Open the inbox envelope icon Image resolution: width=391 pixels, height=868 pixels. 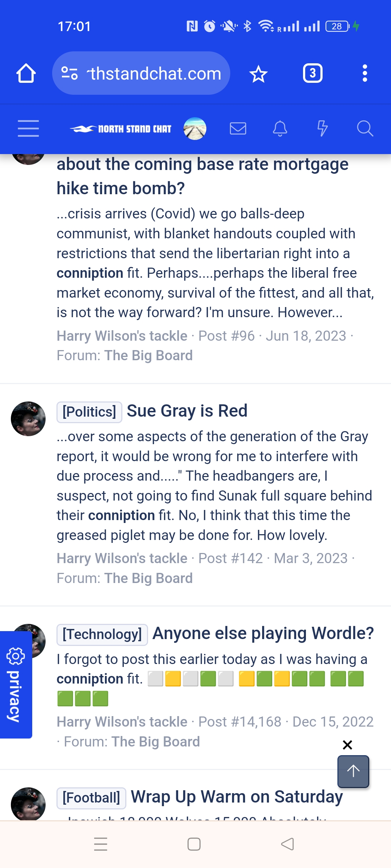tap(238, 128)
